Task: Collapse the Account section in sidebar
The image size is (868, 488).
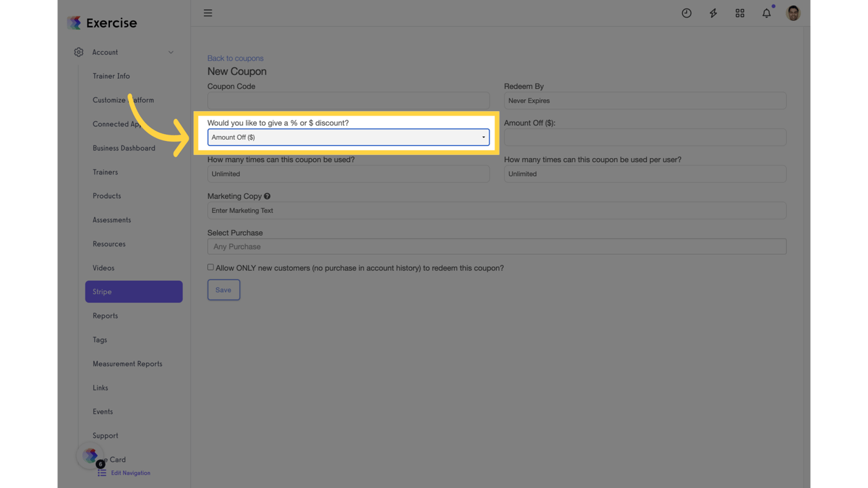Action: click(170, 52)
